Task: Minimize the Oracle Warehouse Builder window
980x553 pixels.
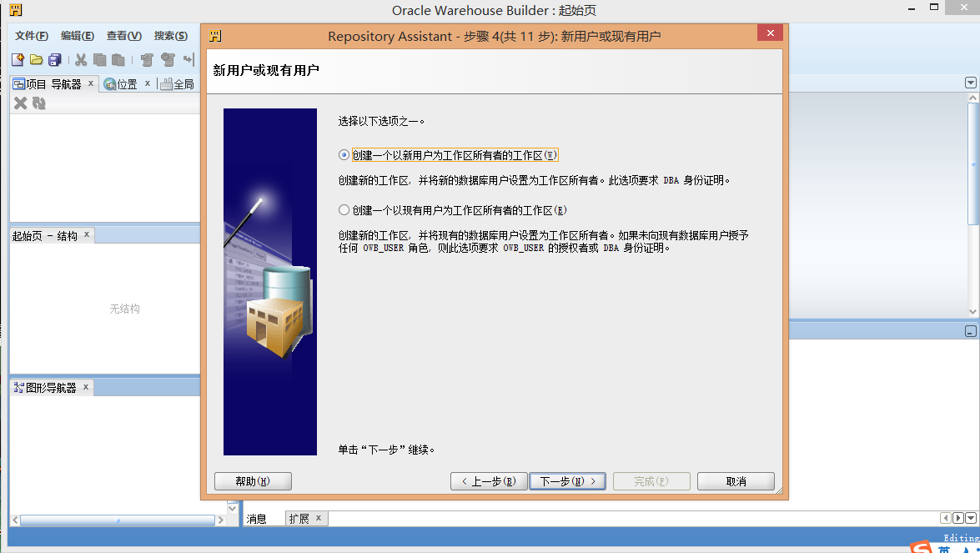Action: [x=912, y=8]
